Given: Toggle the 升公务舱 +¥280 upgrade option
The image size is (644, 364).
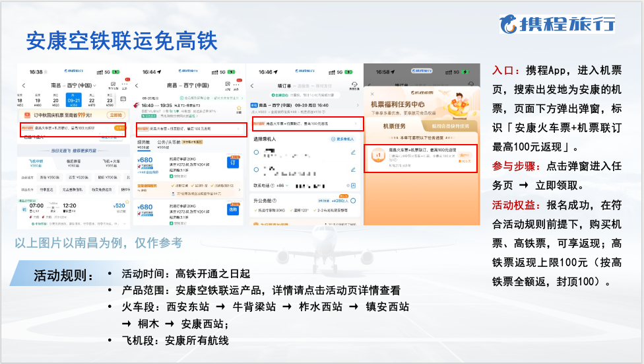Looking at the screenshot, I should pos(353,201).
